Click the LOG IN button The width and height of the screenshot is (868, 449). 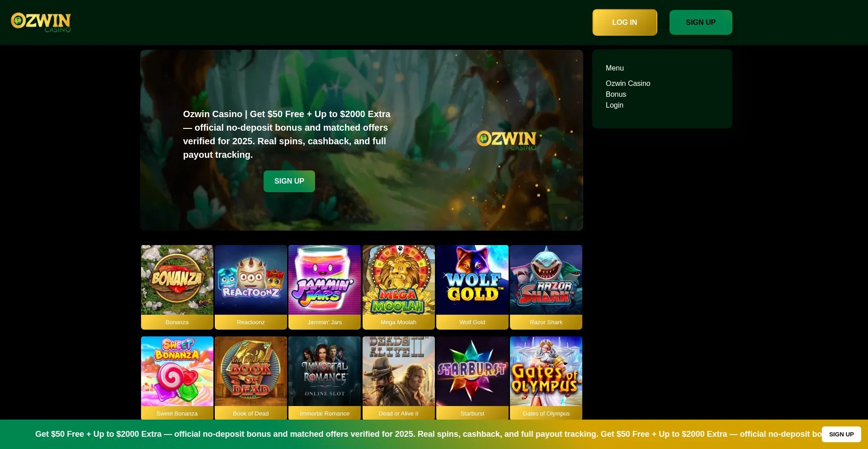click(x=624, y=22)
